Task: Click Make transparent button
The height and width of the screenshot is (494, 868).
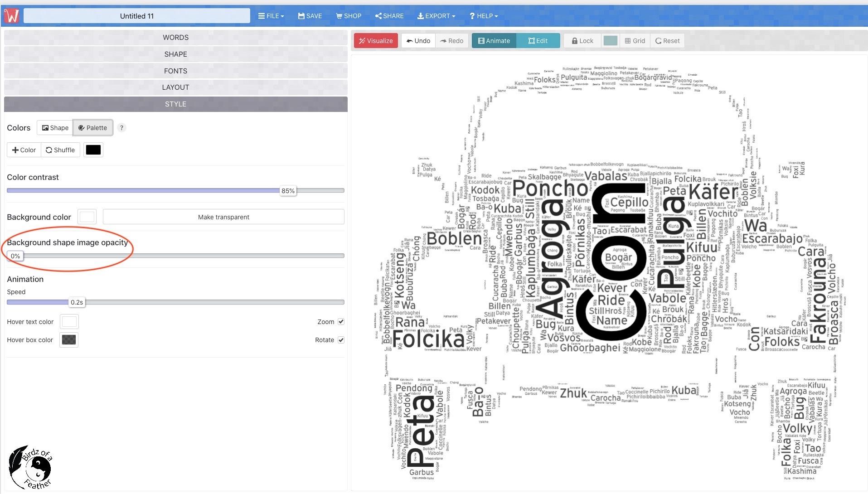Action: click(223, 217)
